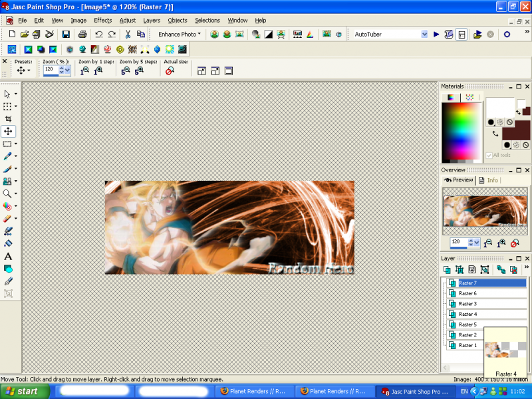Pick a color from the rainbow color picker
This screenshot has width=532, height=399.
tap(461, 132)
